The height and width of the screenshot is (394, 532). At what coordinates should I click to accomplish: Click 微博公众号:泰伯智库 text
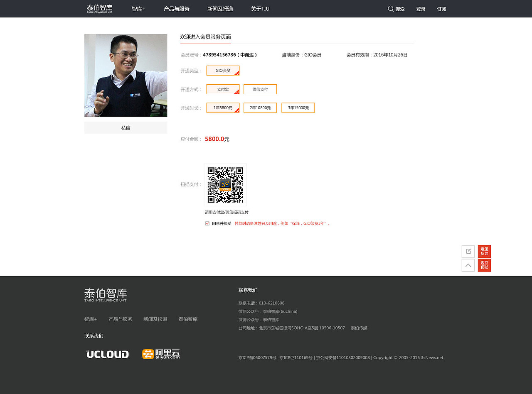259,320
